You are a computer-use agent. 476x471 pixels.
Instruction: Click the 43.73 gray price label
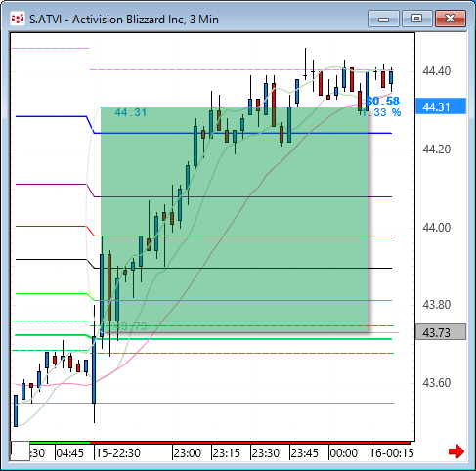click(441, 332)
